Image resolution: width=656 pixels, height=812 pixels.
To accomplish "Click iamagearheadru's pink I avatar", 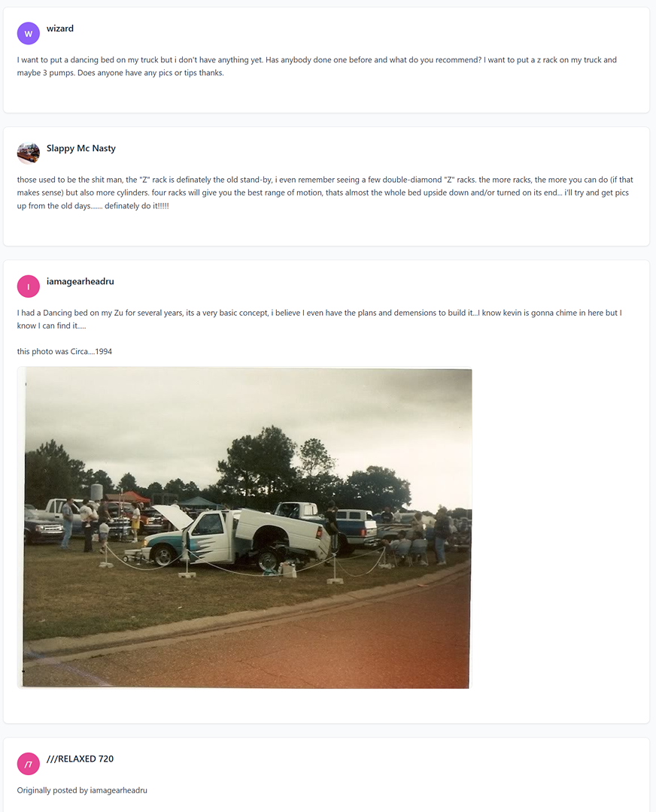I will coord(29,286).
